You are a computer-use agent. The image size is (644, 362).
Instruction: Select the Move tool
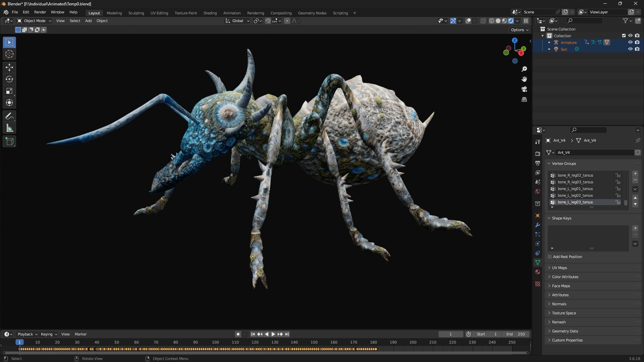pos(9,67)
